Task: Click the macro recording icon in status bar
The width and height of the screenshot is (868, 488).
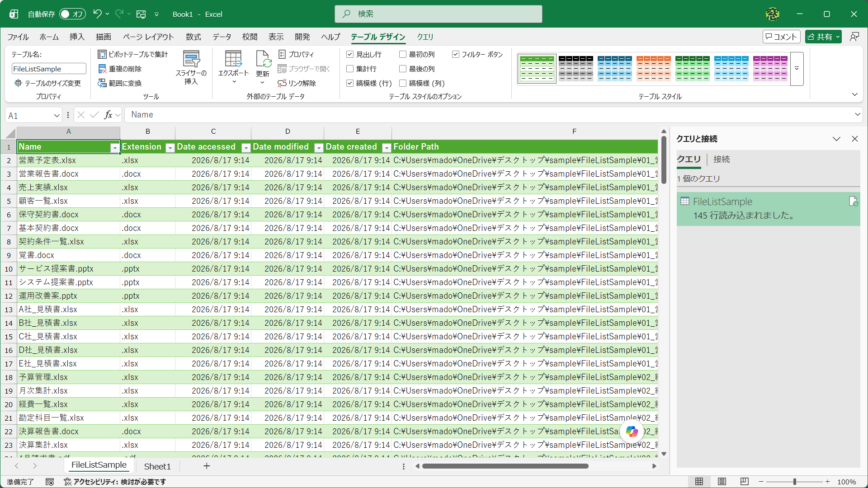Action: pyautogui.click(x=50, y=482)
